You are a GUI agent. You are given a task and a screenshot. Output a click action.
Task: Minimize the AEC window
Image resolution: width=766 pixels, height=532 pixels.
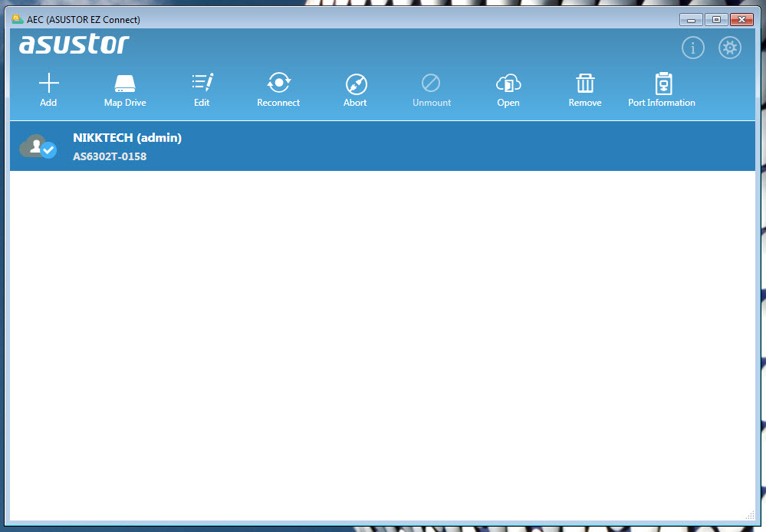[691, 19]
